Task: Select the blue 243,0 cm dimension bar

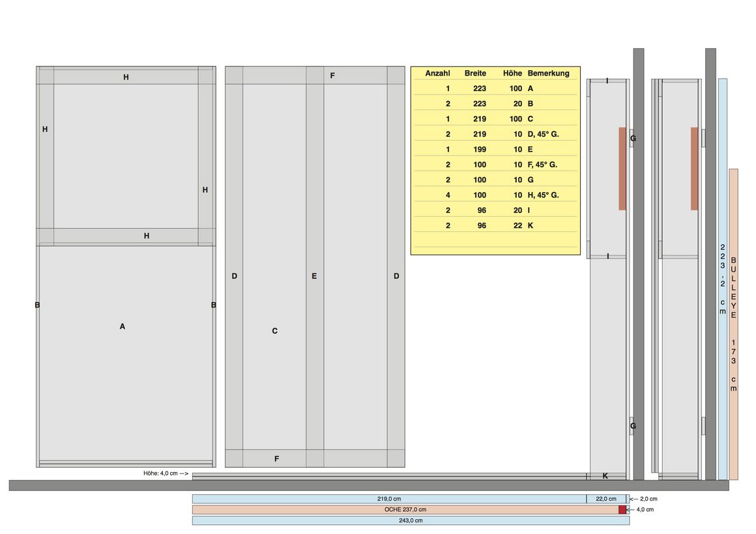Action: tap(411, 520)
